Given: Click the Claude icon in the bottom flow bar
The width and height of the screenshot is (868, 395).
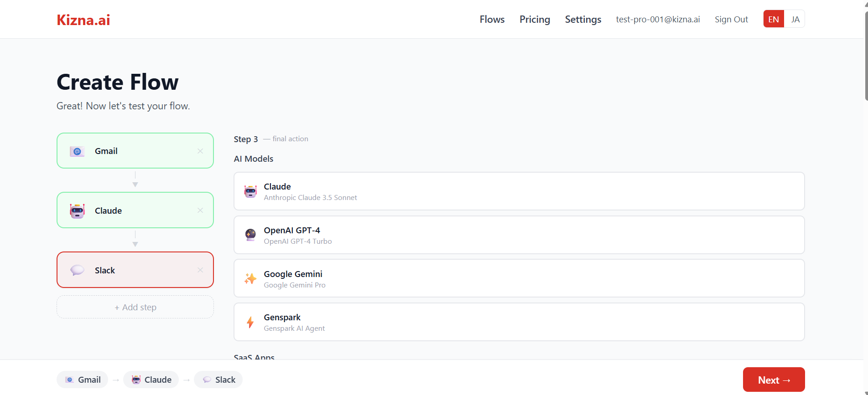Looking at the screenshot, I should (136, 380).
